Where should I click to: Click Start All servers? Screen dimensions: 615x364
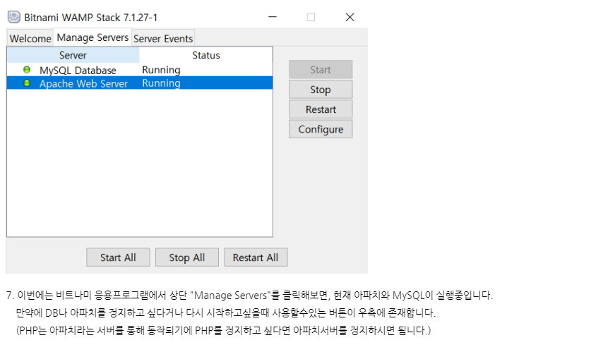coord(118,257)
